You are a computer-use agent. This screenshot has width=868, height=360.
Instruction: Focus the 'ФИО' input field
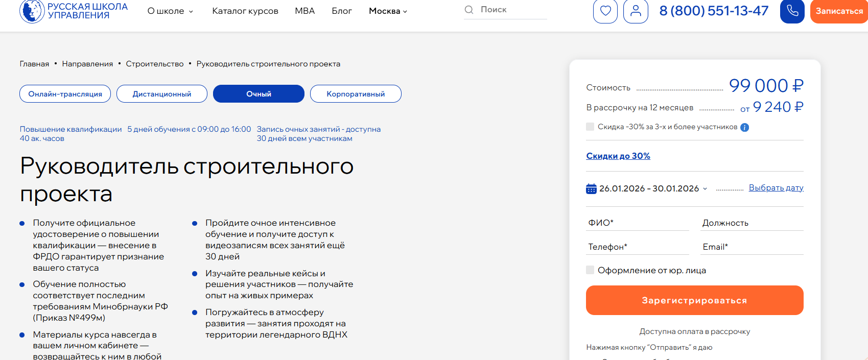coord(637,223)
